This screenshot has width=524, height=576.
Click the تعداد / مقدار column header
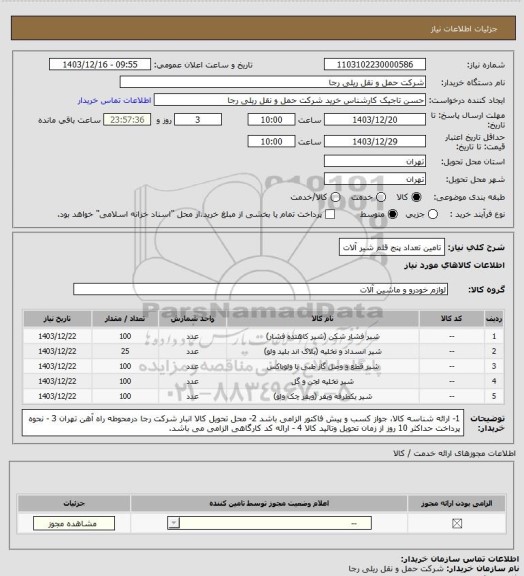(x=125, y=319)
